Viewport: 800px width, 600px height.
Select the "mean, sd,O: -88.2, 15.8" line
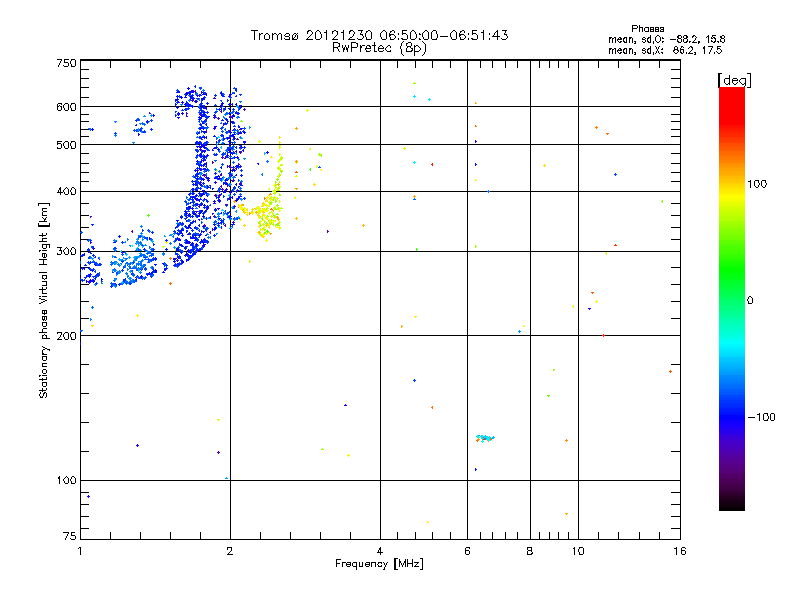point(666,39)
